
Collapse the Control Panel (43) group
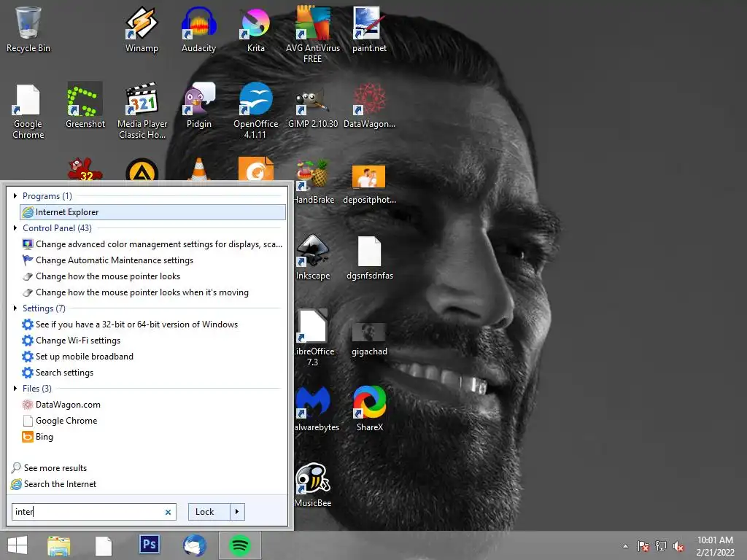[x=15, y=228]
